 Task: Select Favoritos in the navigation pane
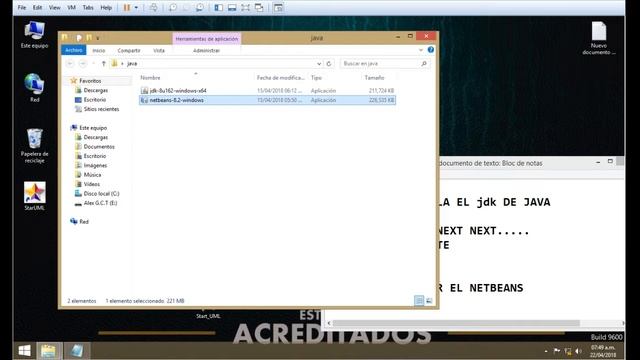click(90, 81)
